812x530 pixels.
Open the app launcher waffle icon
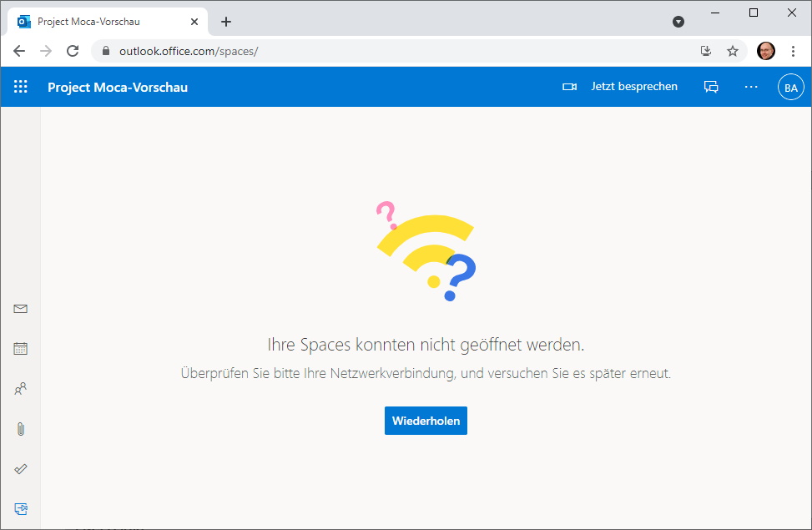click(x=21, y=87)
